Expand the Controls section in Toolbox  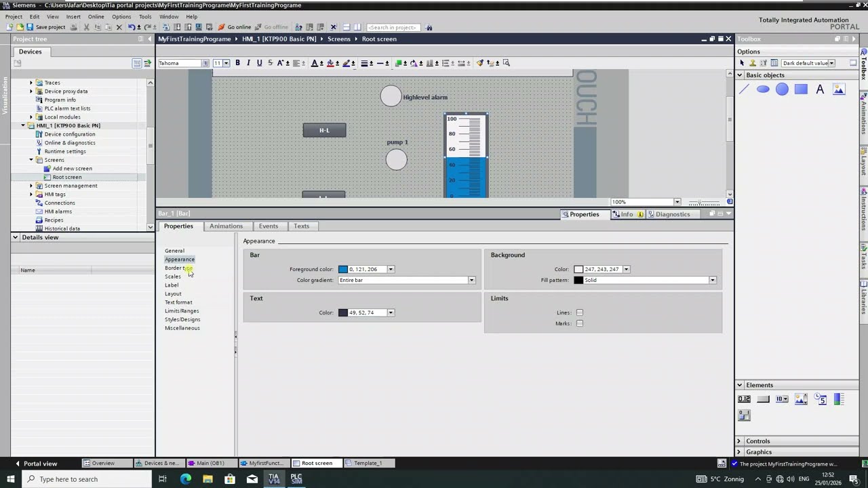(x=740, y=441)
